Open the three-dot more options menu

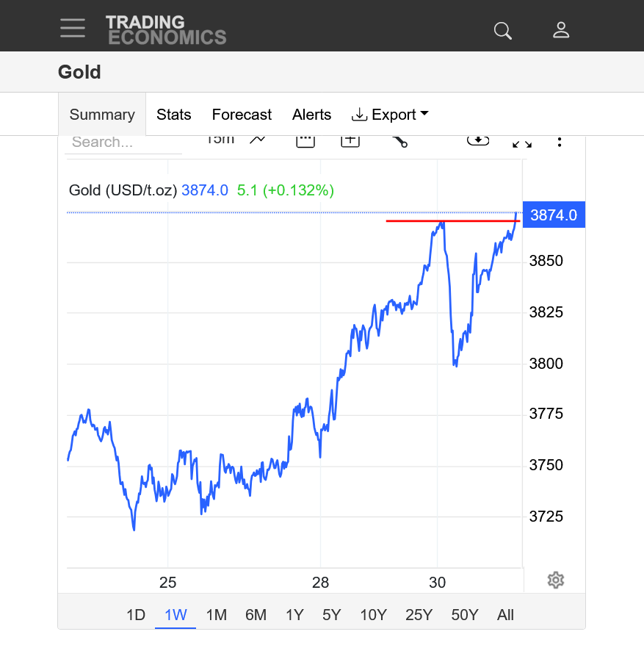[x=560, y=141]
